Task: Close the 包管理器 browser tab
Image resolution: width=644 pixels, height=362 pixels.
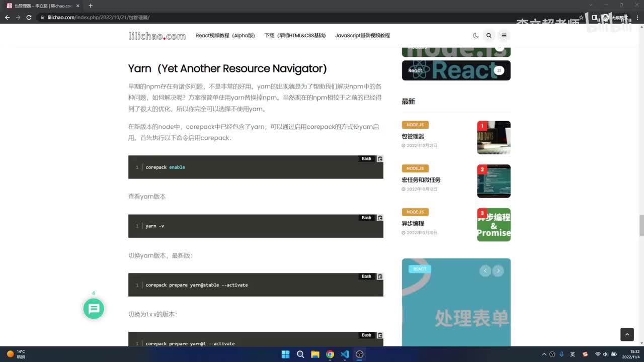Action: (77, 6)
